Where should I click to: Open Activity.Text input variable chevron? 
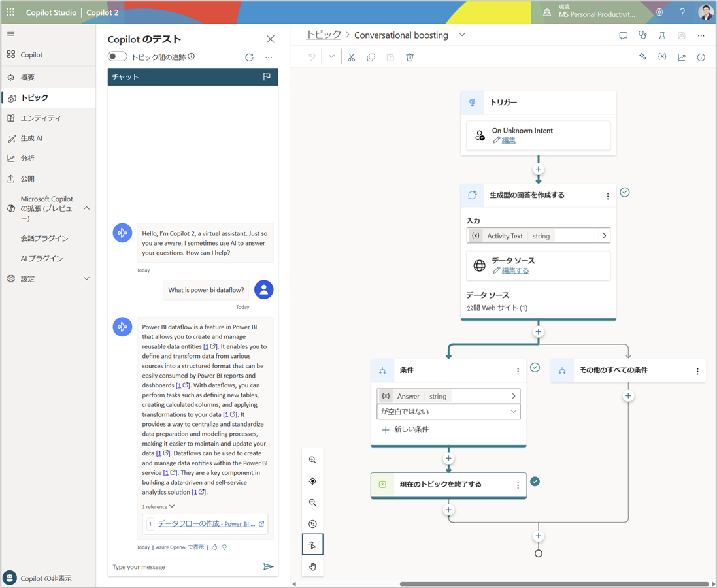[x=604, y=235]
